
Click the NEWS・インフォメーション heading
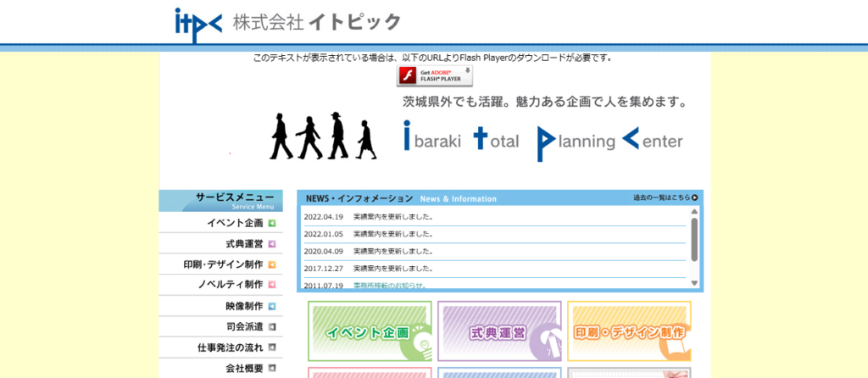(x=359, y=198)
